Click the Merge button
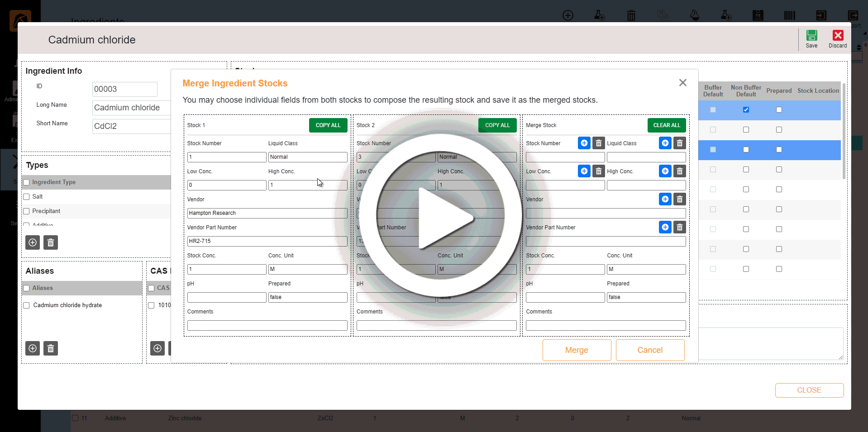The width and height of the screenshot is (868, 432). [x=577, y=350]
